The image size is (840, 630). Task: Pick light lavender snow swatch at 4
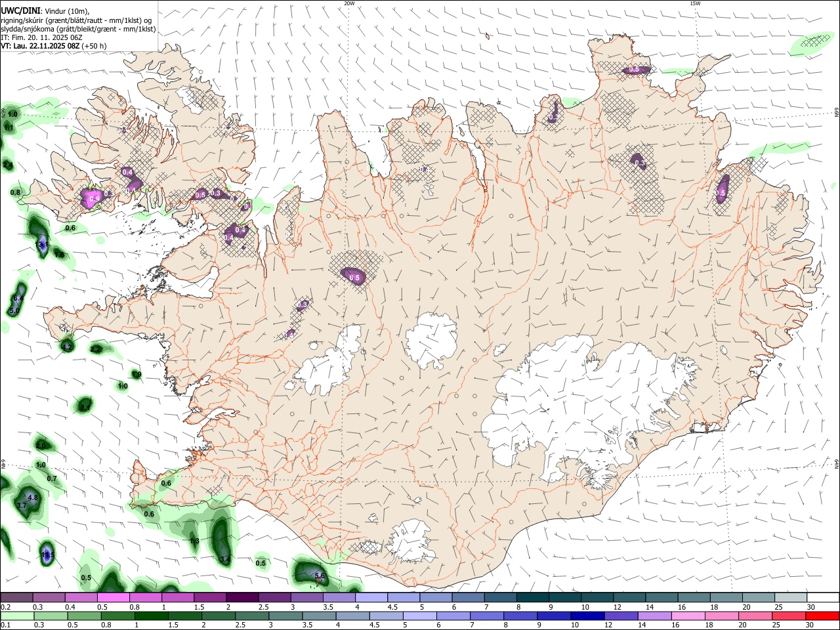pyautogui.click(x=371, y=597)
